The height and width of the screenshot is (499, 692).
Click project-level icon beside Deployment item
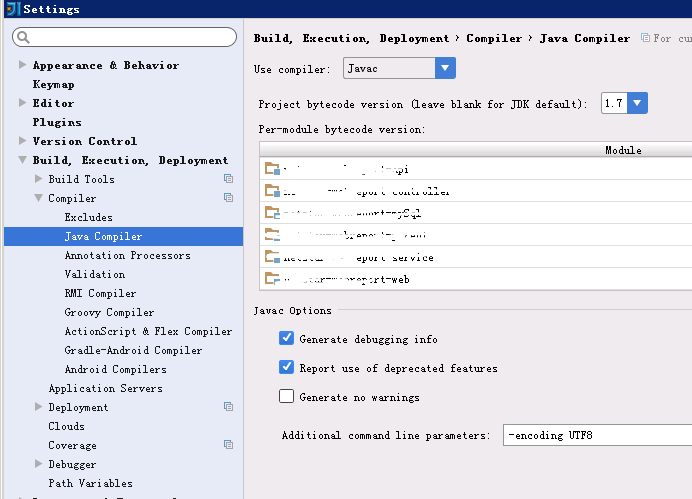[x=228, y=407]
